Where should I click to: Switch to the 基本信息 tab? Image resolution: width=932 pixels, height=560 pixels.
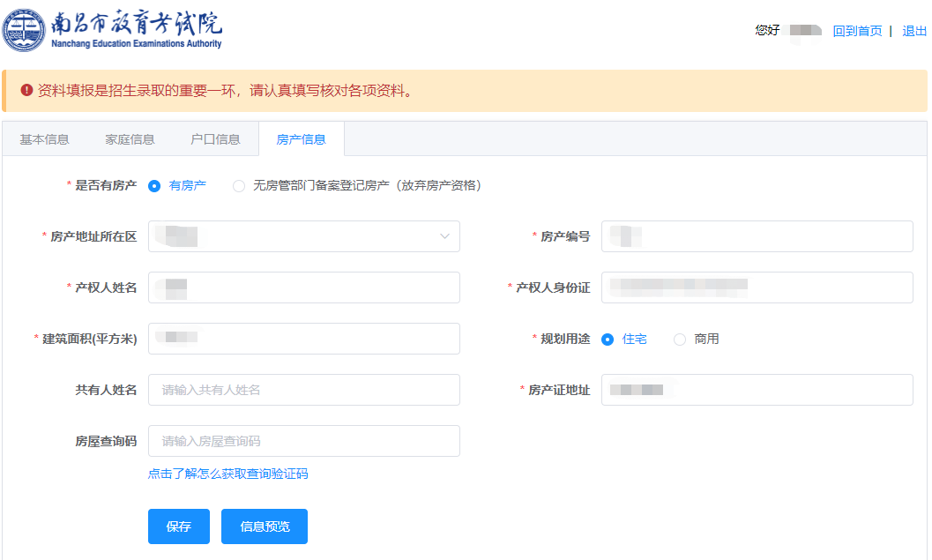pyautogui.click(x=44, y=138)
